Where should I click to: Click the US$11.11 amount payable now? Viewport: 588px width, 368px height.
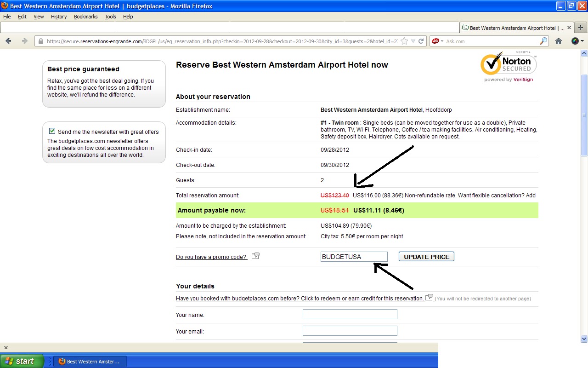click(x=368, y=210)
